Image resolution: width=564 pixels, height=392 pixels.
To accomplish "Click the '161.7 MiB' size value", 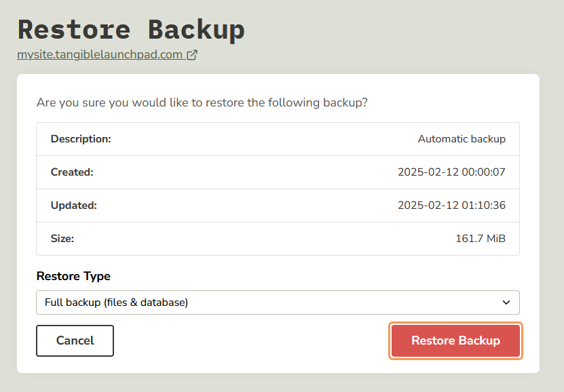I will pyautogui.click(x=481, y=239).
